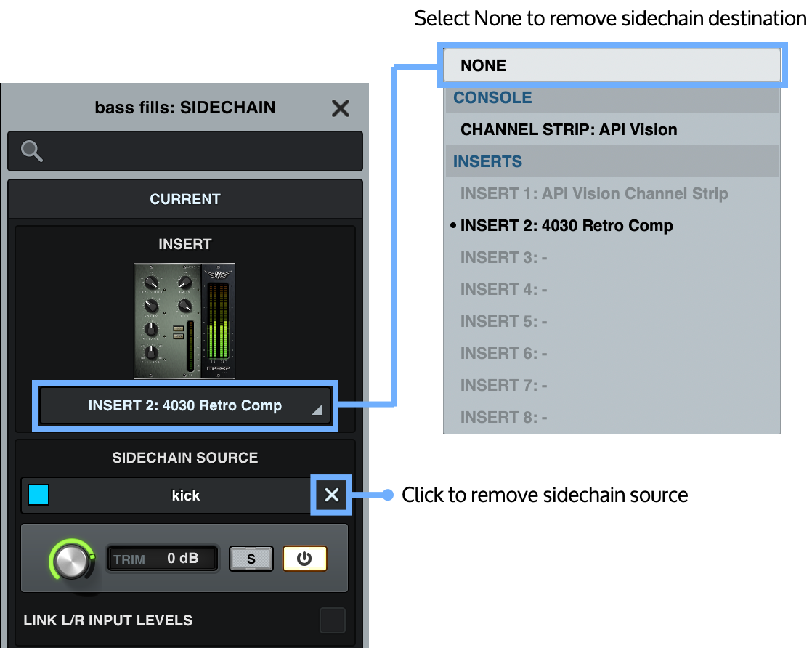The width and height of the screenshot is (812, 648).
Task: Select the kick sidechain source row
Action: pyautogui.click(x=185, y=495)
